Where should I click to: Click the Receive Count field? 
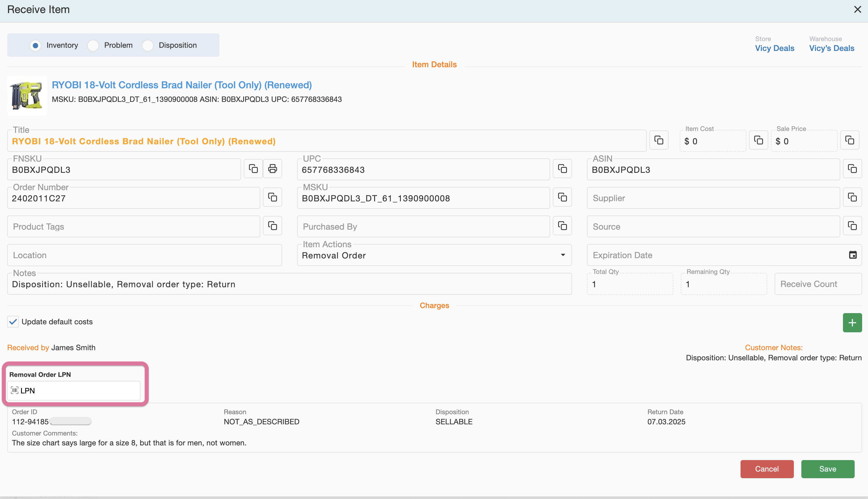point(818,284)
